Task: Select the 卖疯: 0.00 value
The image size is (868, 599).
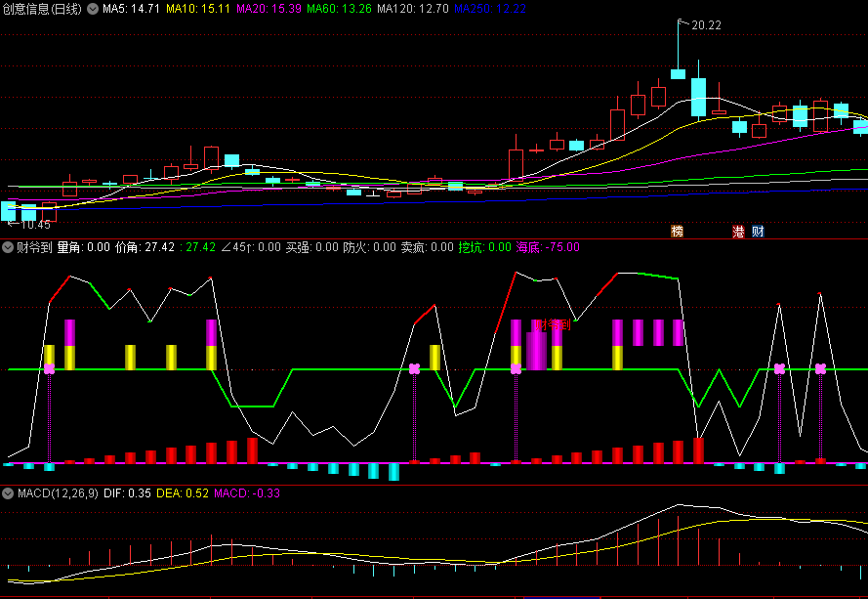Action: [427, 247]
